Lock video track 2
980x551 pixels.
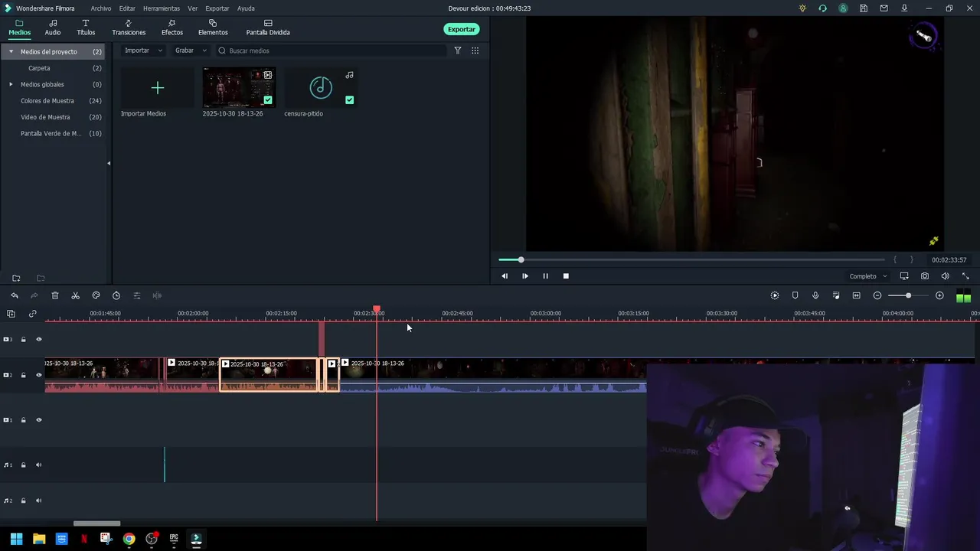(x=23, y=375)
